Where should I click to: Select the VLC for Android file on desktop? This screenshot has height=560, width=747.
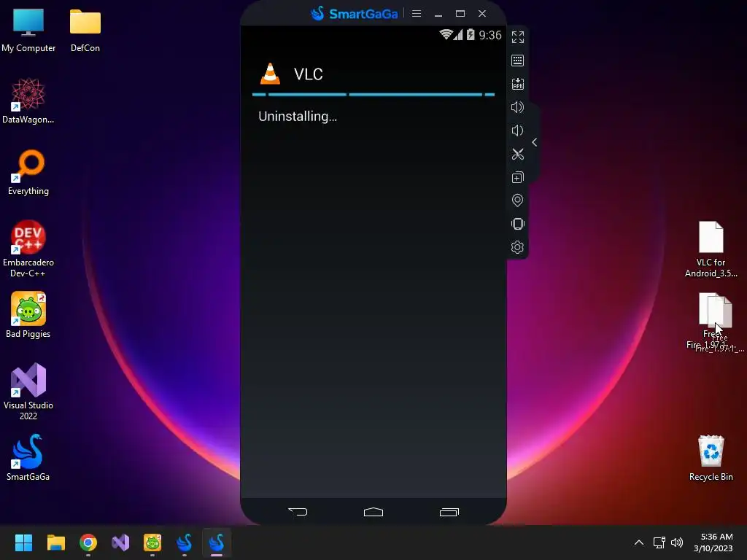(711, 249)
